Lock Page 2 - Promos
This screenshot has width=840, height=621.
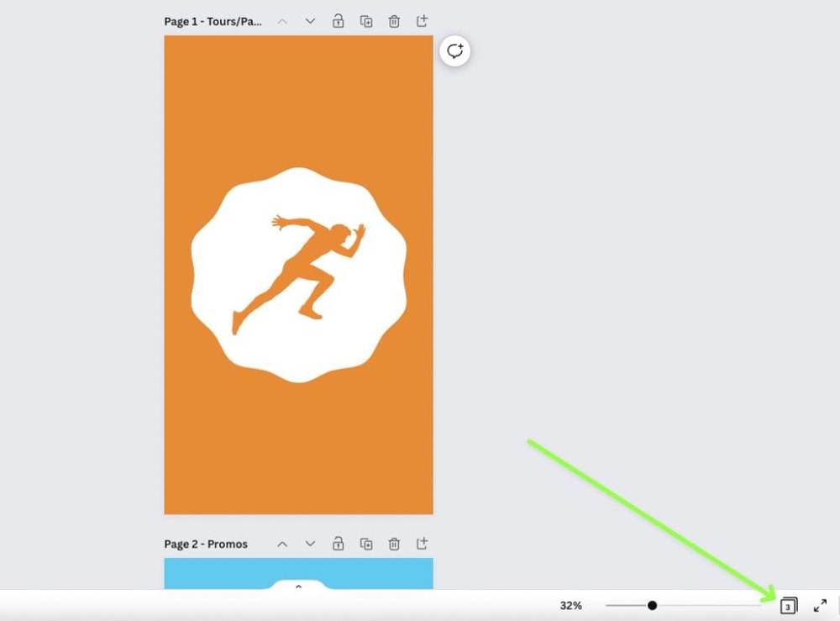338,544
